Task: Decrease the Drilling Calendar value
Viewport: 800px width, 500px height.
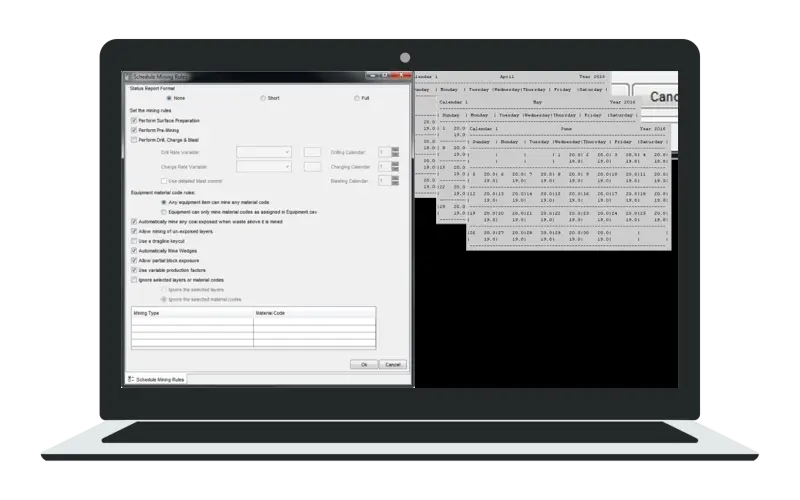Action: point(395,155)
